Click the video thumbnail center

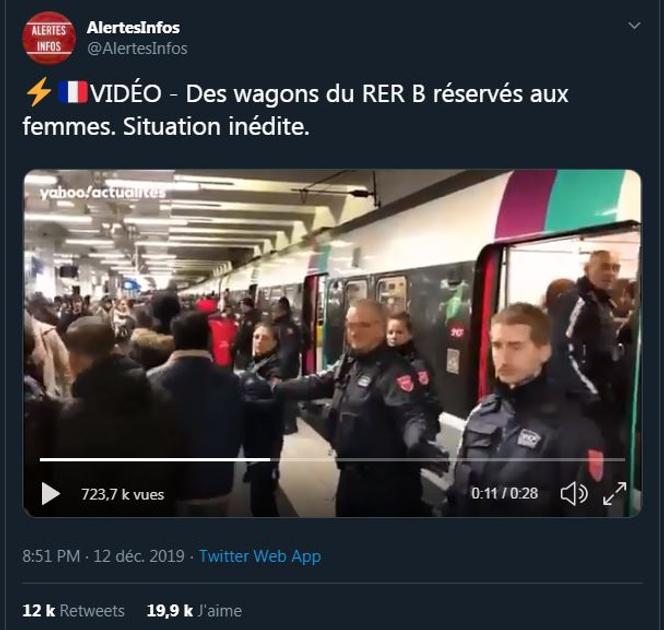[332, 343]
